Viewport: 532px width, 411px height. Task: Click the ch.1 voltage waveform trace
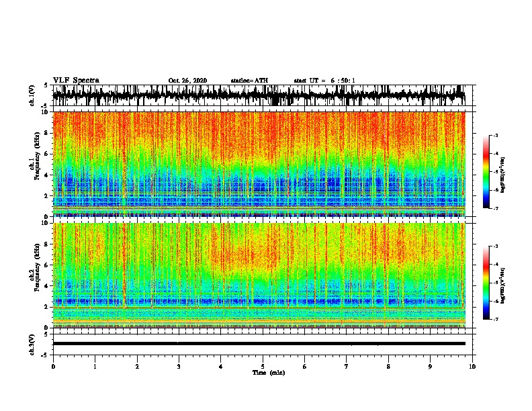[x=259, y=95]
